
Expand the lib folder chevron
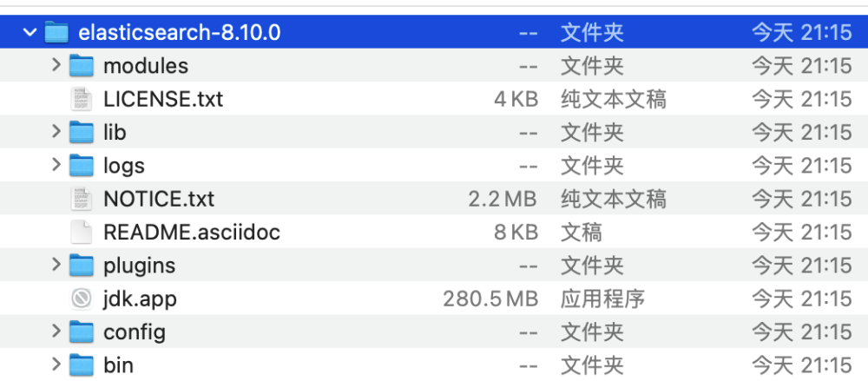[x=56, y=132]
